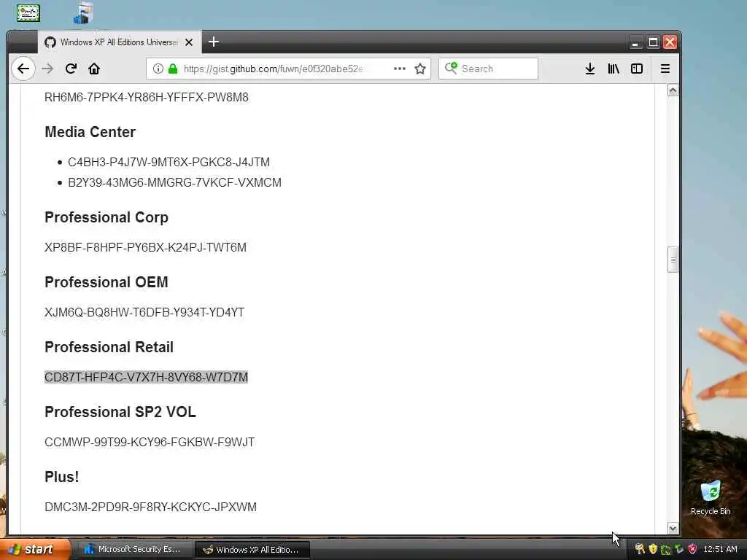The height and width of the screenshot is (560, 747).
Task: Show site information via the circled i icon
Action: click(x=158, y=69)
